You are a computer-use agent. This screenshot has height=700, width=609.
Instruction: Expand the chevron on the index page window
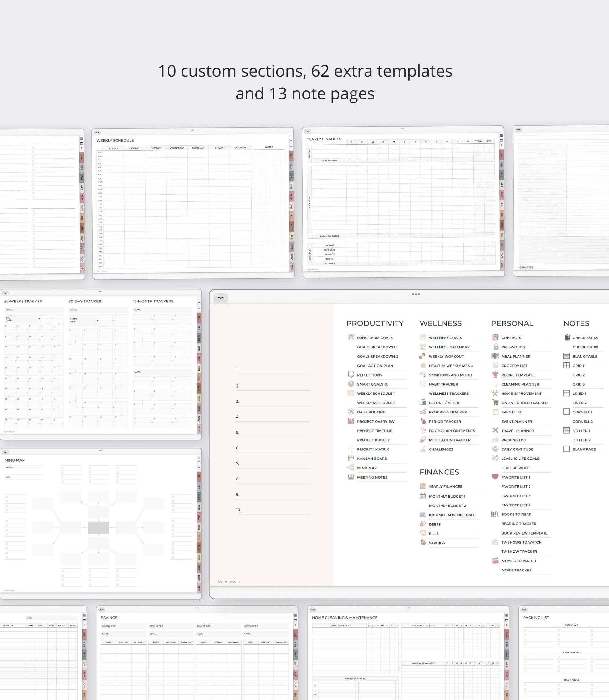[221, 298]
